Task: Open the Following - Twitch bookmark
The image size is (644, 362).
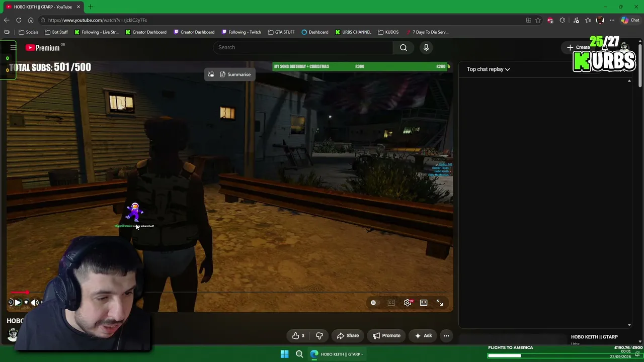Action: [242, 32]
